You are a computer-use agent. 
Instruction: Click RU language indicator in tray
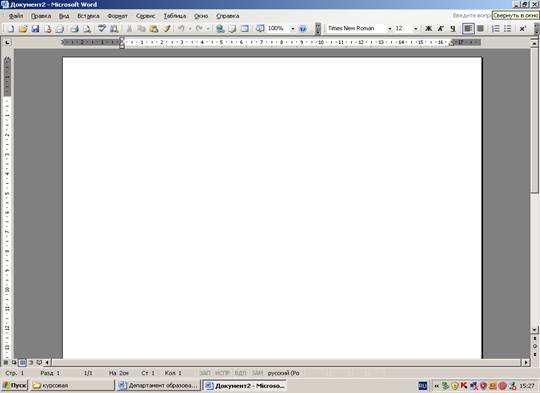click(x=423, y=386)
